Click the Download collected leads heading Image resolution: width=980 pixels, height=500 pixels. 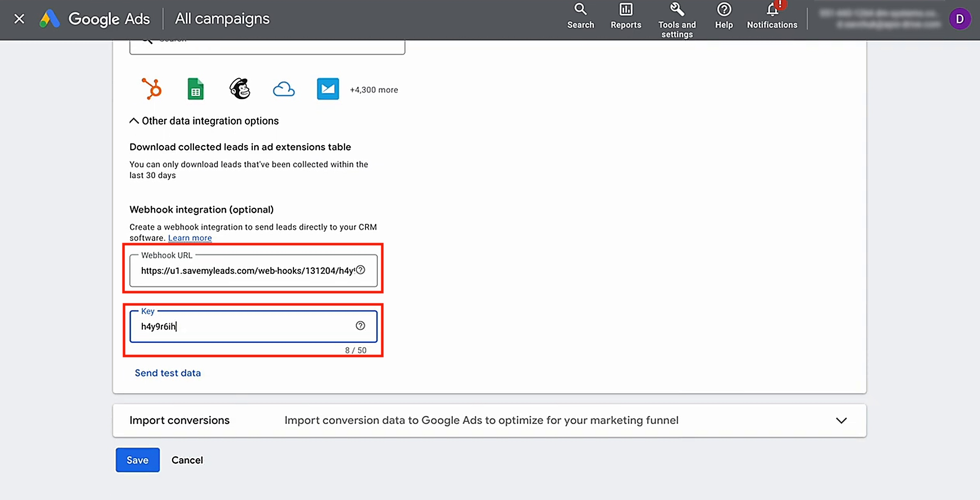click(x=240, y=147)
